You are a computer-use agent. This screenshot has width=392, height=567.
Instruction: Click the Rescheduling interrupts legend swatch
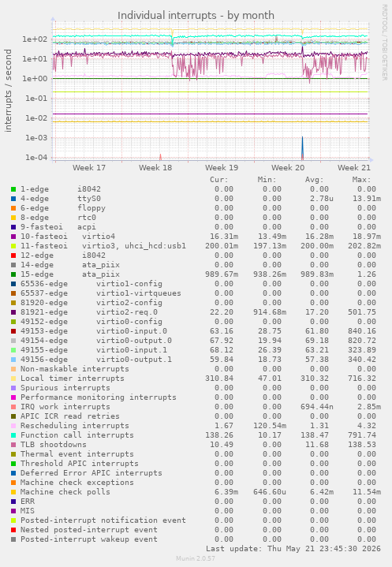click(13, 426)
